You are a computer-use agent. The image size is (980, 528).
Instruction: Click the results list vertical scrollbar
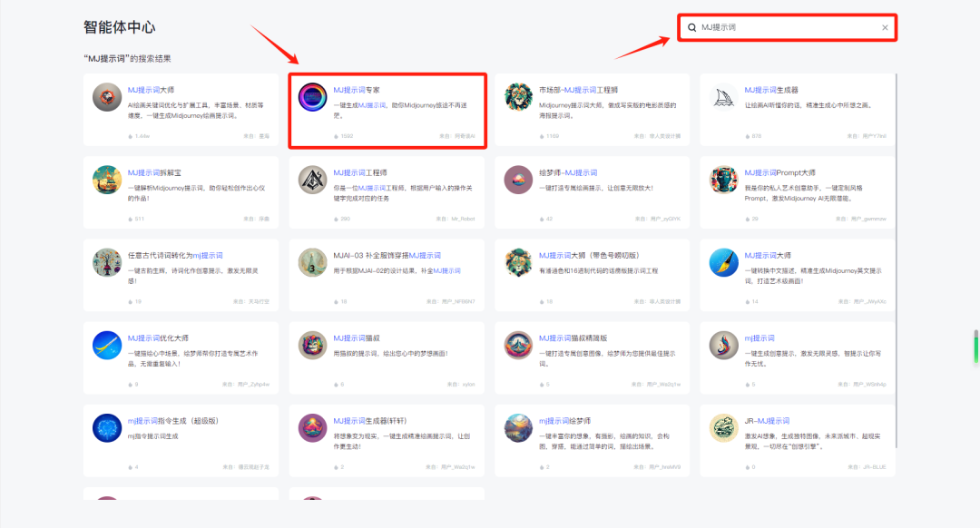pyautogui.click(x=897, y=261)
